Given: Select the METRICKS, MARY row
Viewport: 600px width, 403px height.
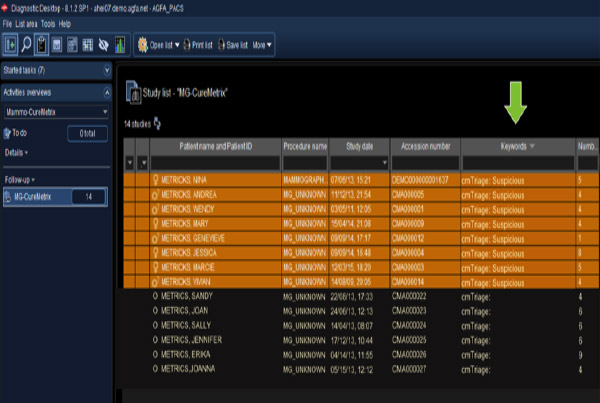Looking at the screenshot, I should [x=361, y=224].
